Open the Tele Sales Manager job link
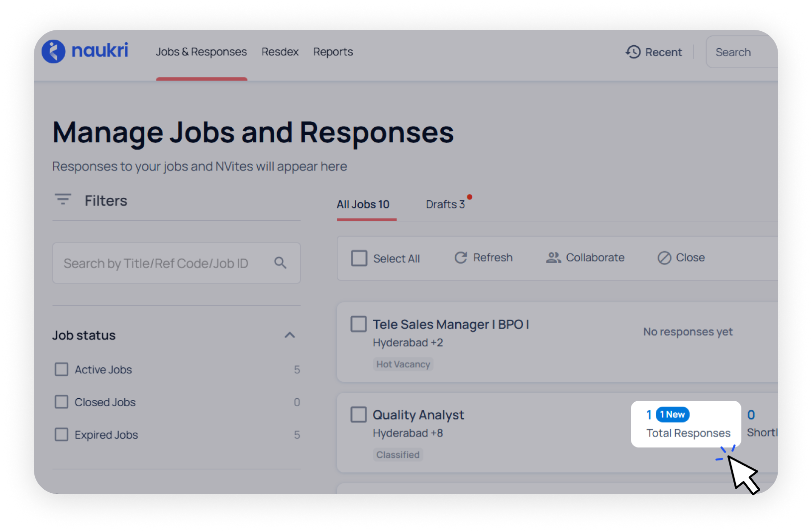The image size is (812, 532). [x=450, y=324]
